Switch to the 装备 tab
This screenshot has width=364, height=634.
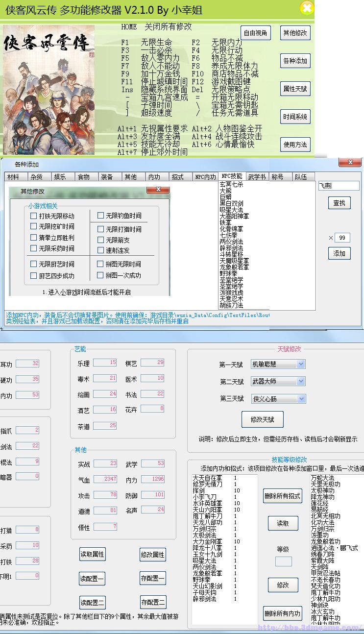(107, 177)
